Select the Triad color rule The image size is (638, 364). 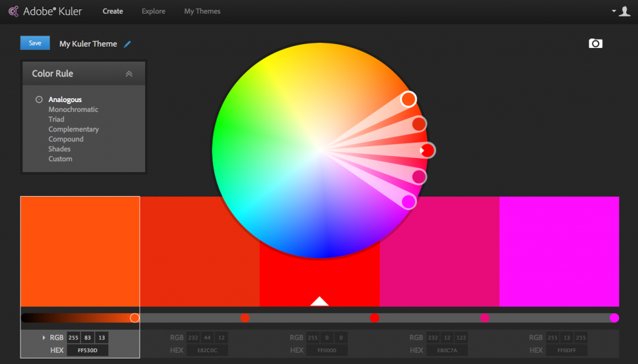(56, 119)
